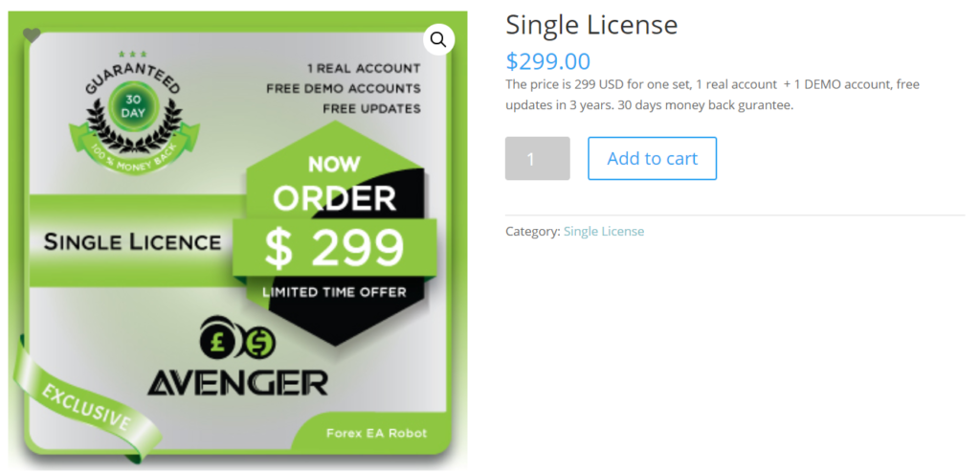Click the Forex EA Robot label
The width and height of the screenshot is (980, 475).
pos(377,433)
